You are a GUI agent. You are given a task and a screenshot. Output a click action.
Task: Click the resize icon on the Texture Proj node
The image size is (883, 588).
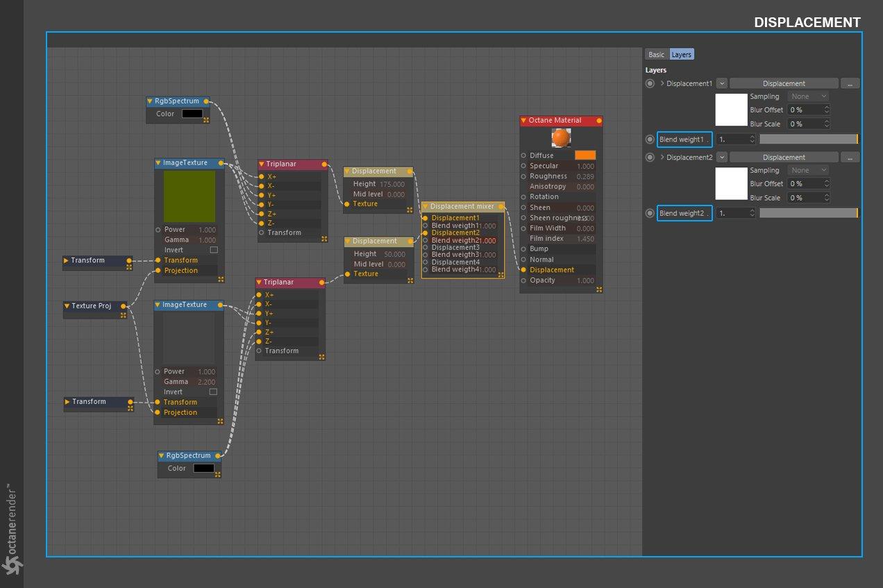click(x=123, y=315)
